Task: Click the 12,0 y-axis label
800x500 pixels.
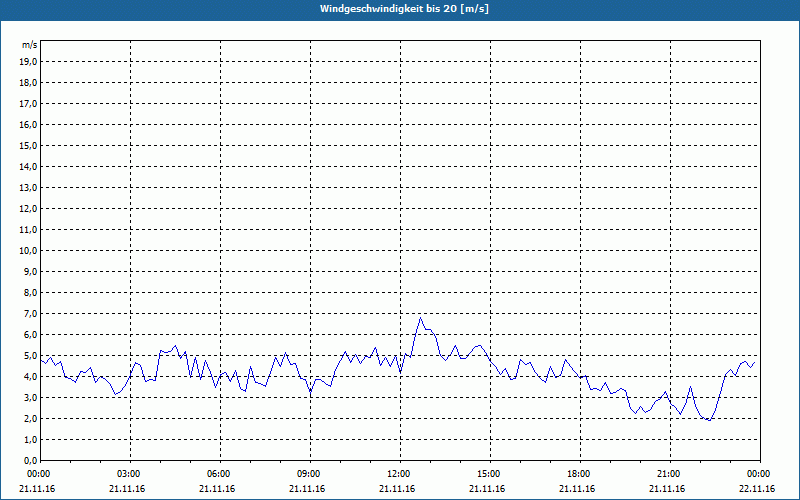Action: 28,209
